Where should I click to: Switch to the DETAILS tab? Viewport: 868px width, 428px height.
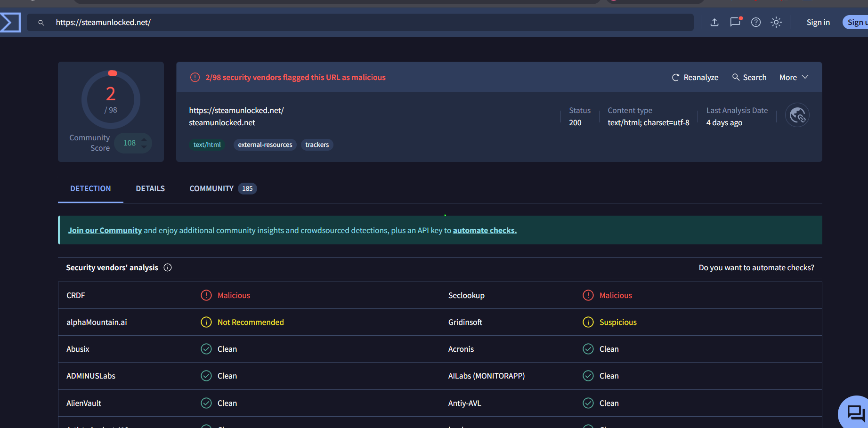click(150, 188)
